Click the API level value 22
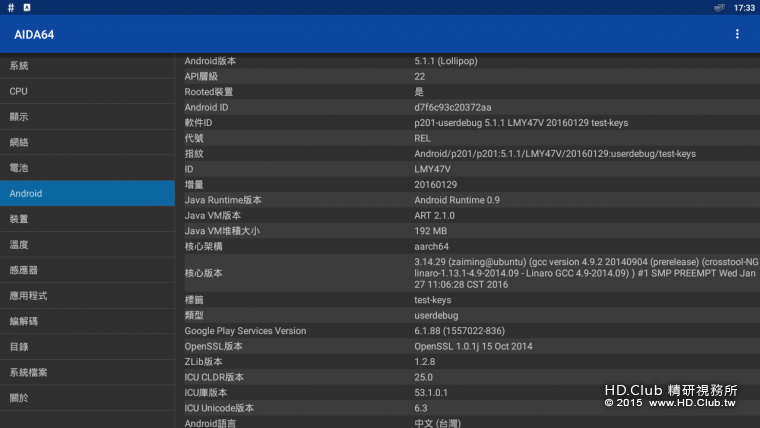The image size is (760, 428). tap(420, 77)
